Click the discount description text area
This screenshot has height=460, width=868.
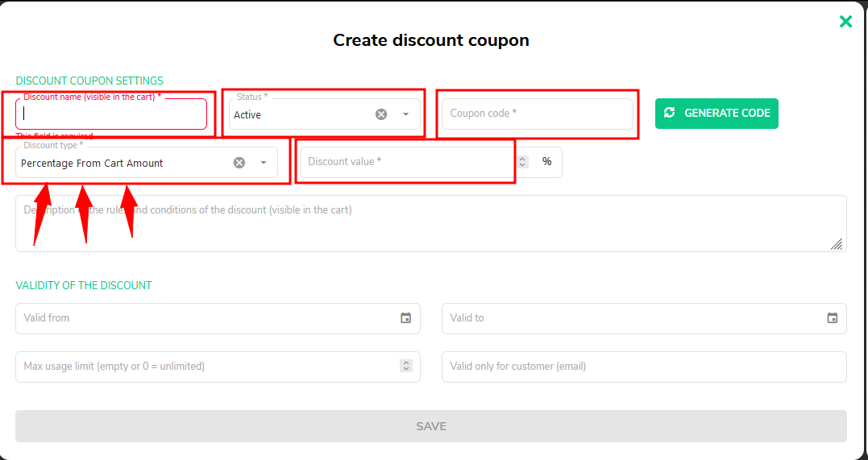(x=430, y=224)
